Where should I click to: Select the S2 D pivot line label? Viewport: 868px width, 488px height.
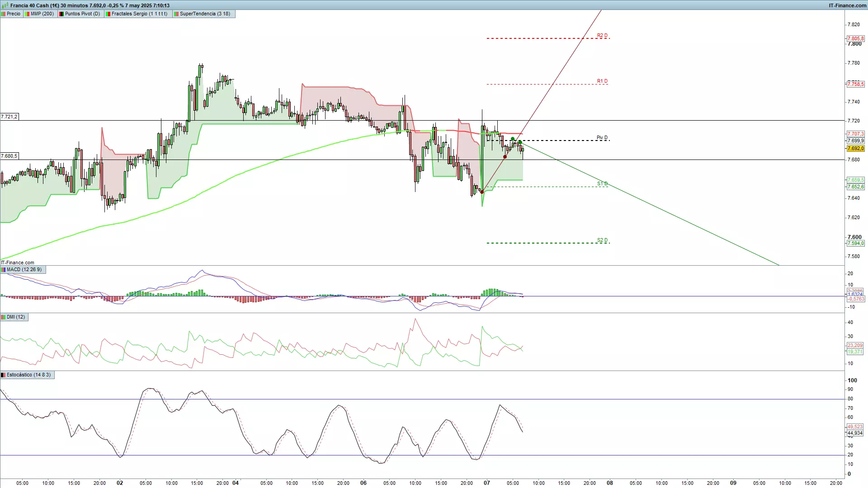(x=602, y=240)
